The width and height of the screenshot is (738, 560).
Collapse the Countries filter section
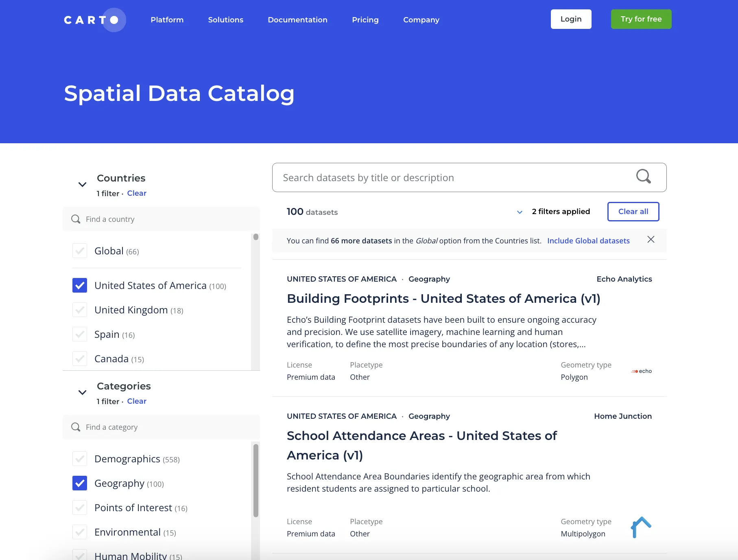(x=82, y=184)
